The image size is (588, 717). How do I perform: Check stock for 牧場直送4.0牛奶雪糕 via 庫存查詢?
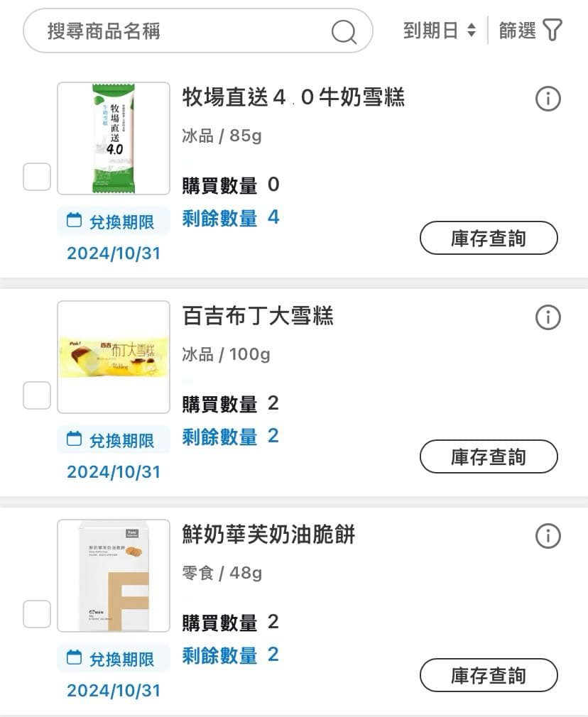[489, 238]
